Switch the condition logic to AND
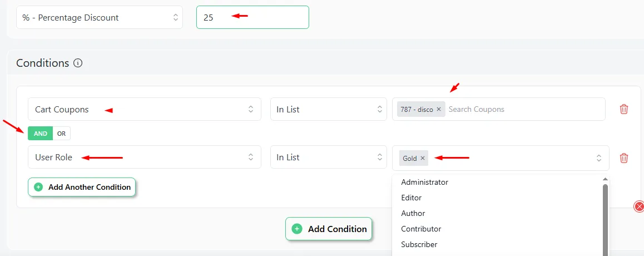The image size is (644, 256). [40, 134]
